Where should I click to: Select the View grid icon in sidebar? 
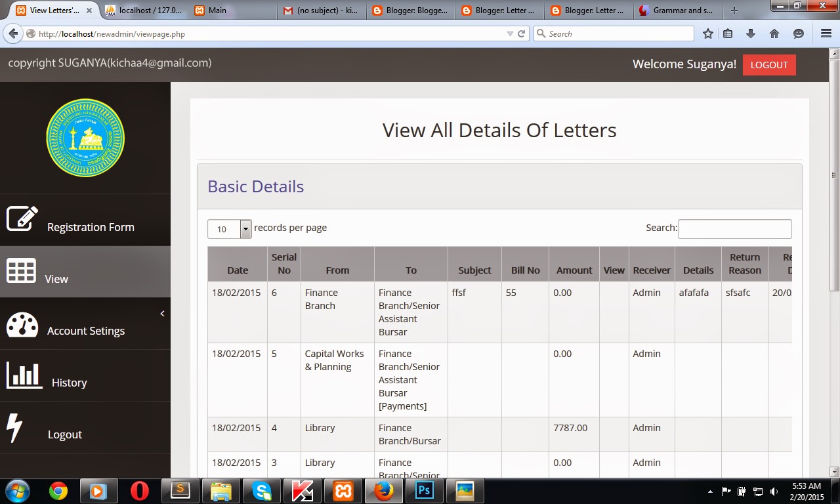[22, 272]
